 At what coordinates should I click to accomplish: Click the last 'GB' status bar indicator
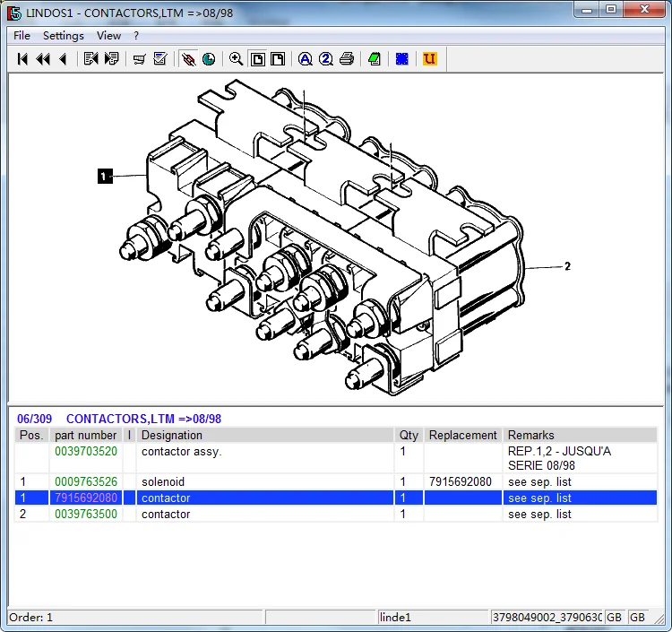pyautogui.click(x=637, y=617)
